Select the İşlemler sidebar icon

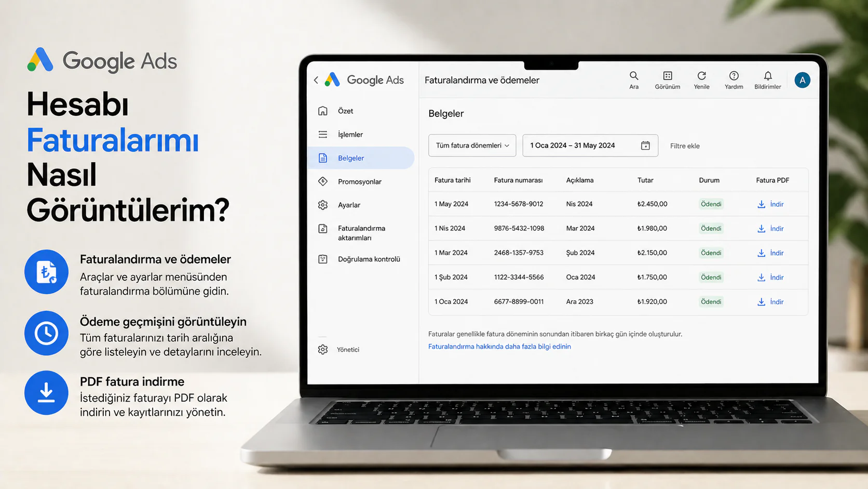pyautogui.click(x=323, y=134)
